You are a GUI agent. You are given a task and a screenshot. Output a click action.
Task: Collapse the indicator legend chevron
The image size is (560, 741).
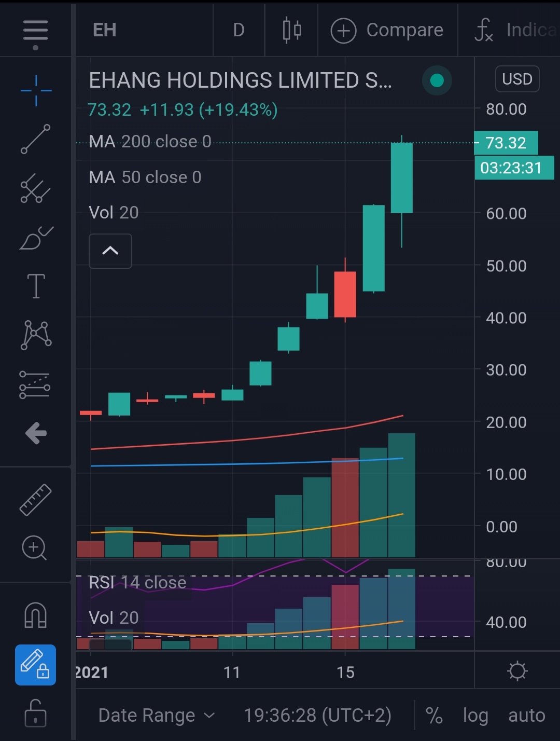click(x=110, y=251)
